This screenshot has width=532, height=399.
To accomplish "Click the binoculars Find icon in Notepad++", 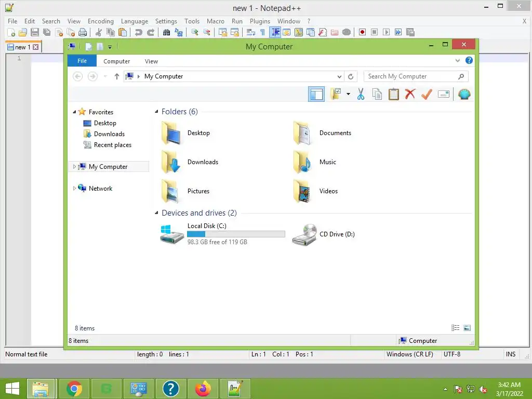I will [167, 32].
